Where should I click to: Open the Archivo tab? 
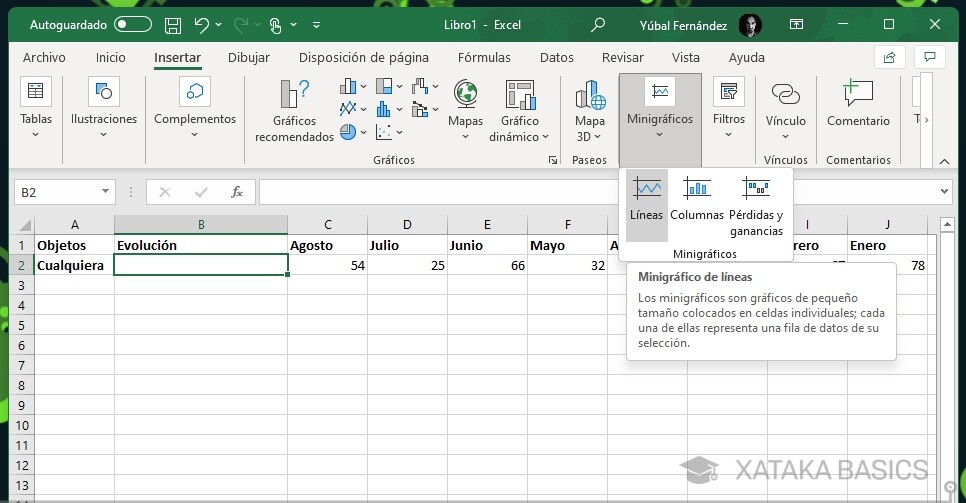[x=44, y=57]
